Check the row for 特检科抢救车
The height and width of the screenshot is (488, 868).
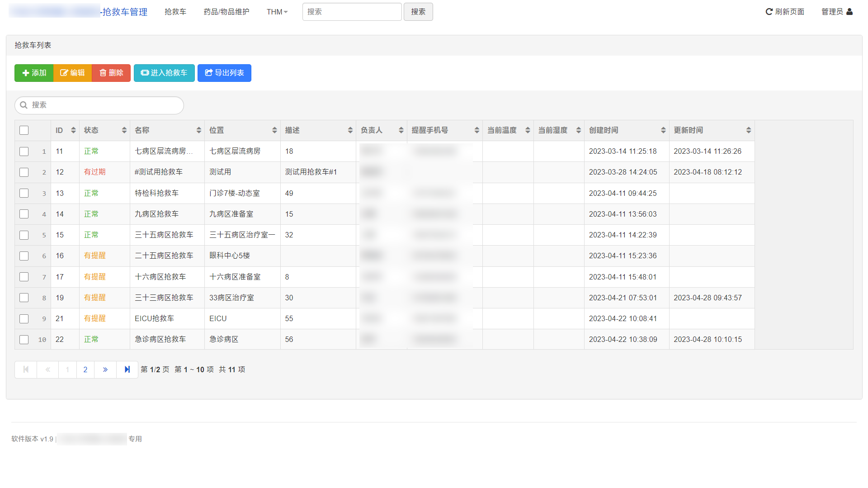point(24,193)
